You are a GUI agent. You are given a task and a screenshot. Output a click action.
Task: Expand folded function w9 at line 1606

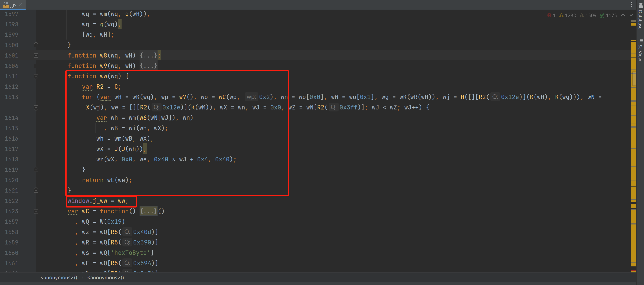coord(36,66)
